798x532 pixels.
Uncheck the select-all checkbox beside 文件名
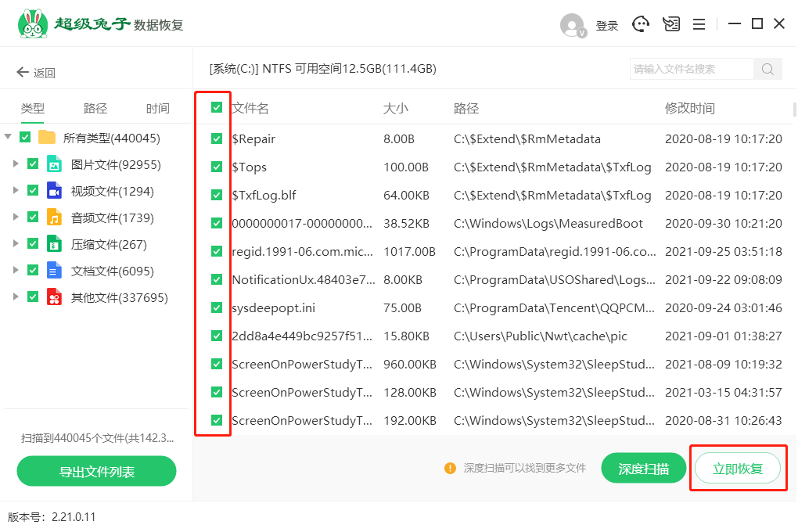(x=217, y=108)
